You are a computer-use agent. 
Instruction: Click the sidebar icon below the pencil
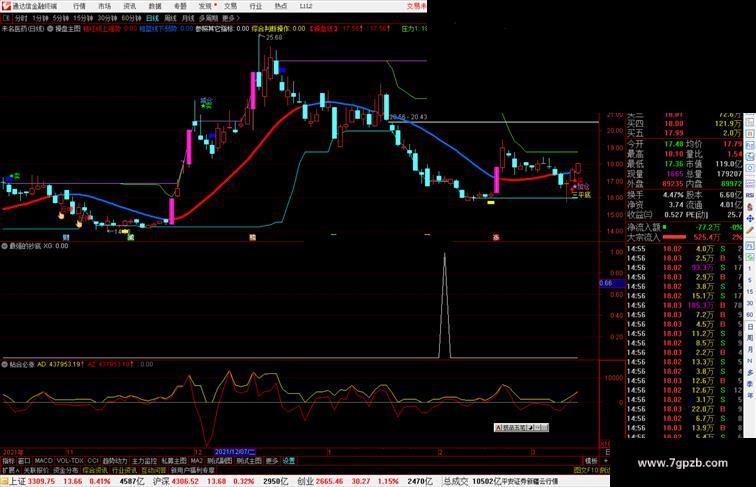pyautogui.click(x=750, y=245)
